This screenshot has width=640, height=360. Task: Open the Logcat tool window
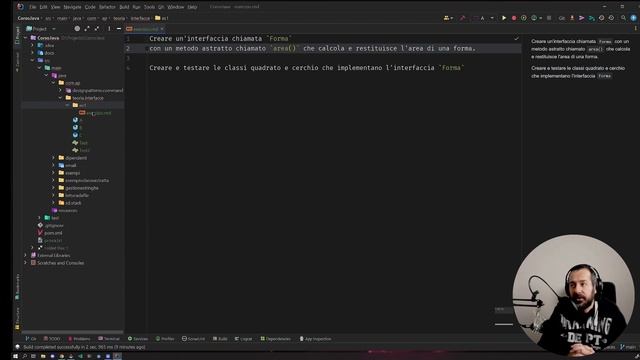(x=244, y=339)
